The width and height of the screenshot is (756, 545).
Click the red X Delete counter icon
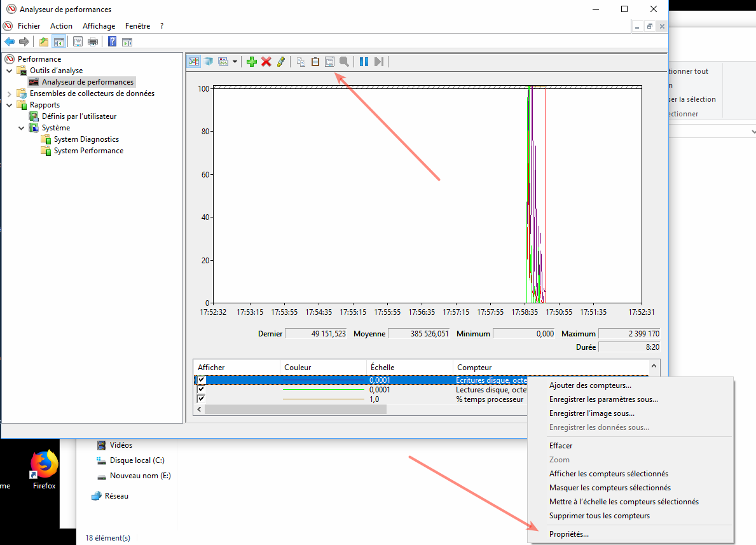[266, 62]
